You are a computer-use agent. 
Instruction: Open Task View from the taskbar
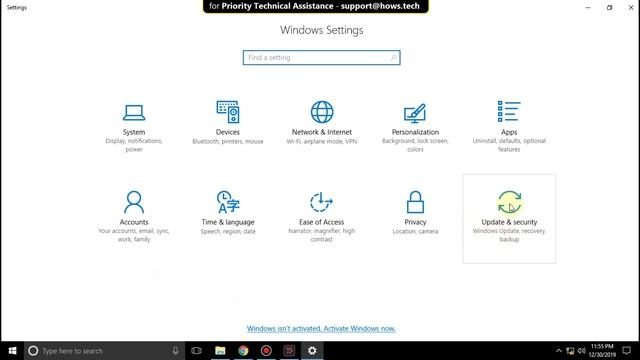[x=196, y=351]
